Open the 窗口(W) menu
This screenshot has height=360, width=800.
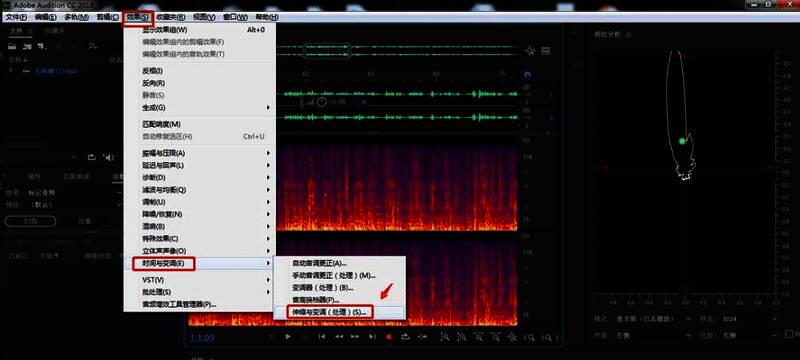tap(236, 17)
